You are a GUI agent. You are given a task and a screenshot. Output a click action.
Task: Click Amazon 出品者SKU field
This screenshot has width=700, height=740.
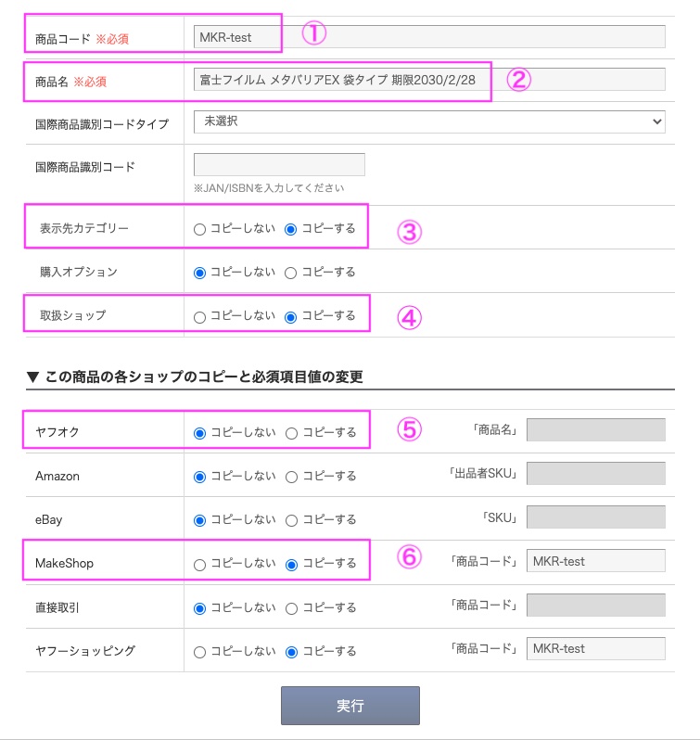pos(595,474)
